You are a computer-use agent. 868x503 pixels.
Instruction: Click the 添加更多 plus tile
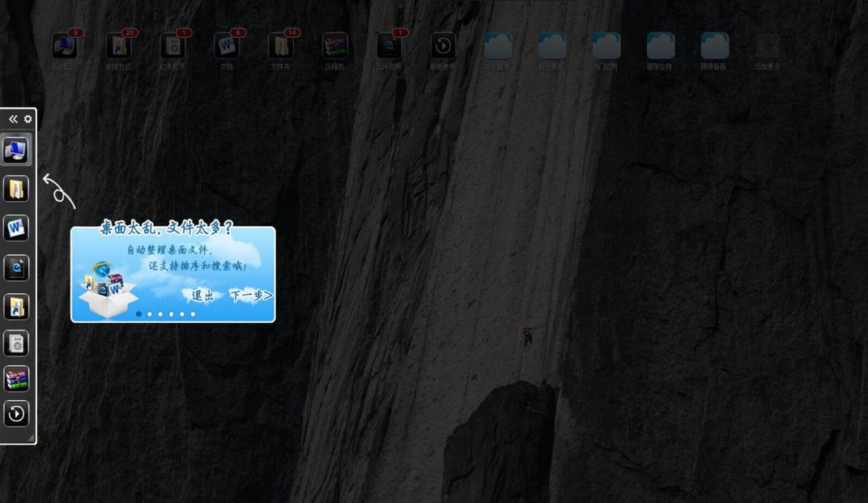pos(767,48)
